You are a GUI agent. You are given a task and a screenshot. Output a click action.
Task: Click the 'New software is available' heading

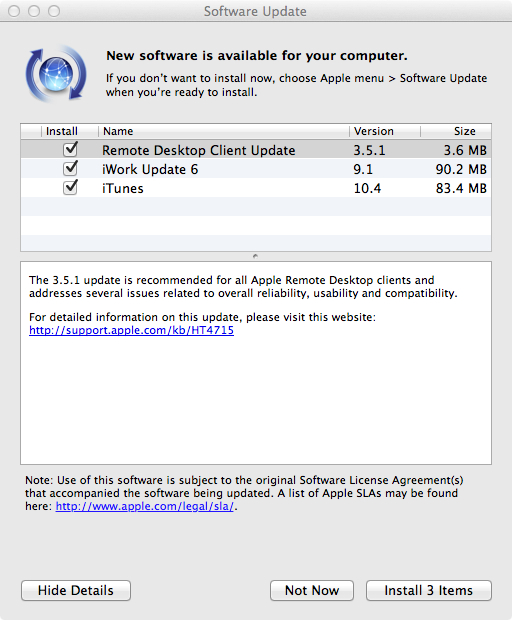click(x=257, y=56)
